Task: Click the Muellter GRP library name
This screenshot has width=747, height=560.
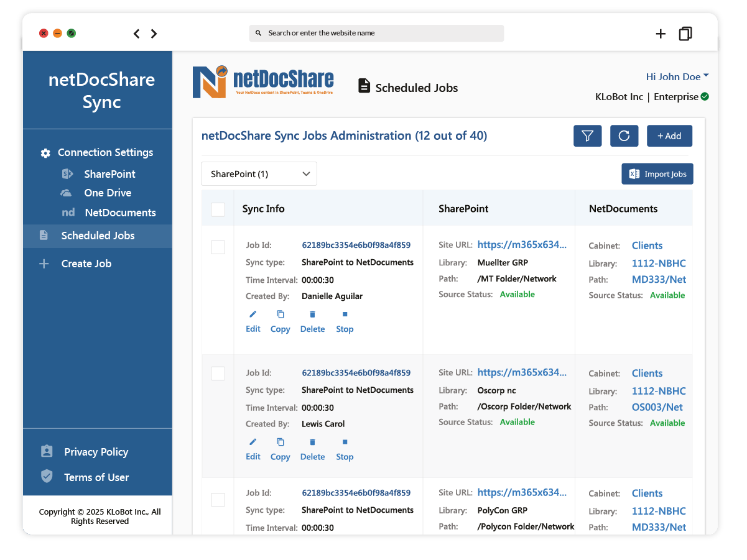Action: [x=503, y=263]
